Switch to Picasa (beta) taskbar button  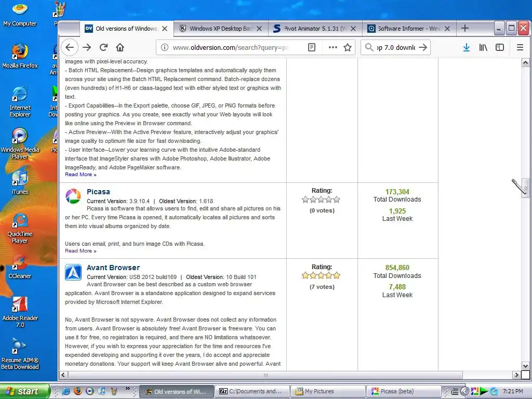pos(404,391)
